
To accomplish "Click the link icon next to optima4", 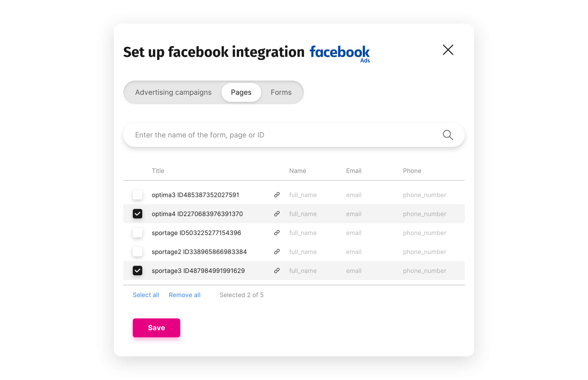I will coord(277,214).
